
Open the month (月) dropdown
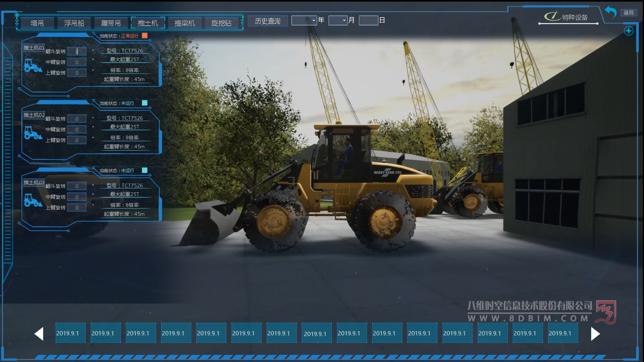coord(338,20)
